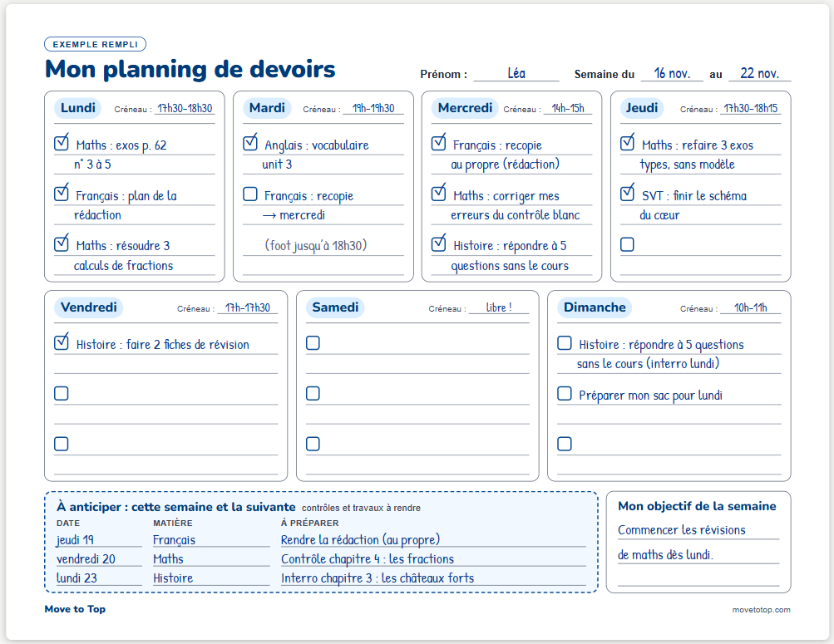Select the Mardi day label
The image size is (834, 644).
pyautogui.click(x=267, y=108)
